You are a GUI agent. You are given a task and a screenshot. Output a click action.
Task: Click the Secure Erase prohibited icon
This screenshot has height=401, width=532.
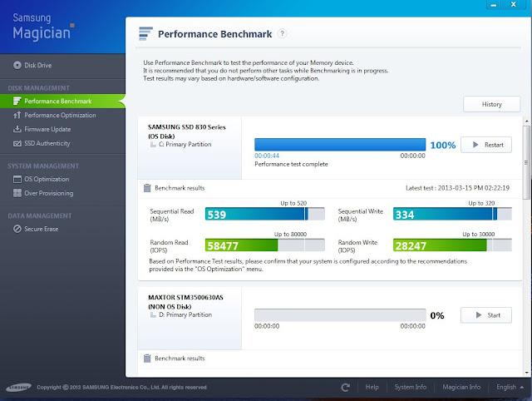point(17,229)
